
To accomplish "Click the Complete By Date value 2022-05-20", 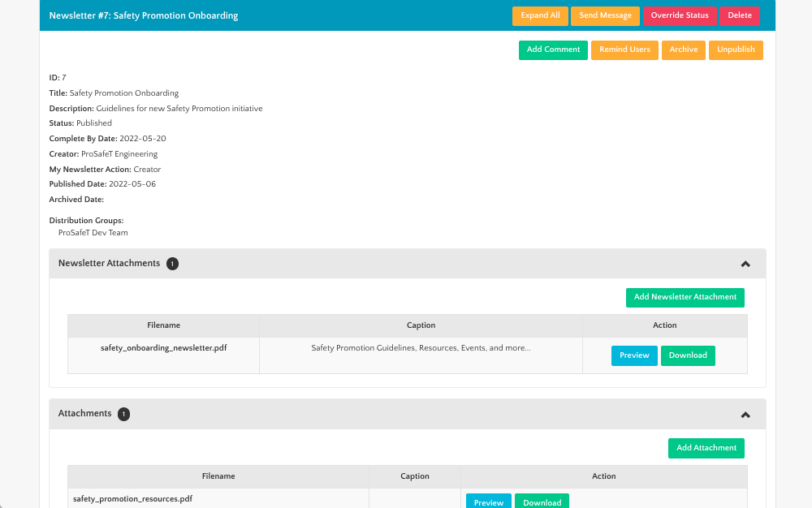I will [x=143, y=139].
